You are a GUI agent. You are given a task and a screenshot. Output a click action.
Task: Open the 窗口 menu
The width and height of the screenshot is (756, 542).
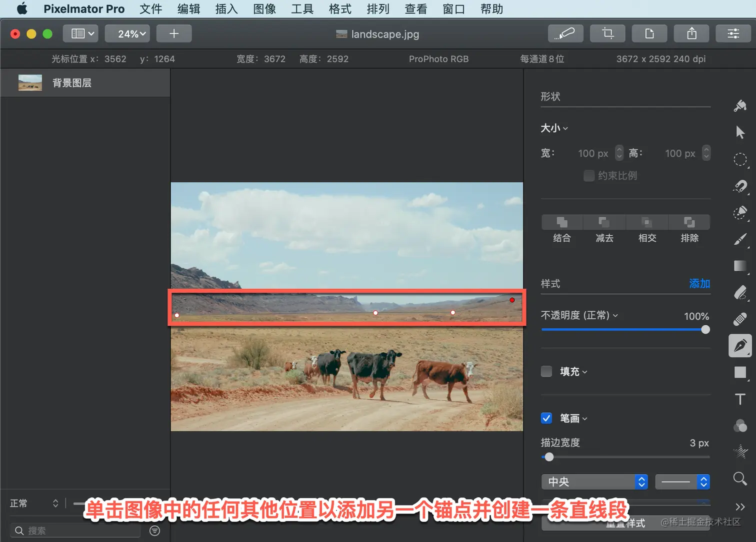[x=454, y=9]
